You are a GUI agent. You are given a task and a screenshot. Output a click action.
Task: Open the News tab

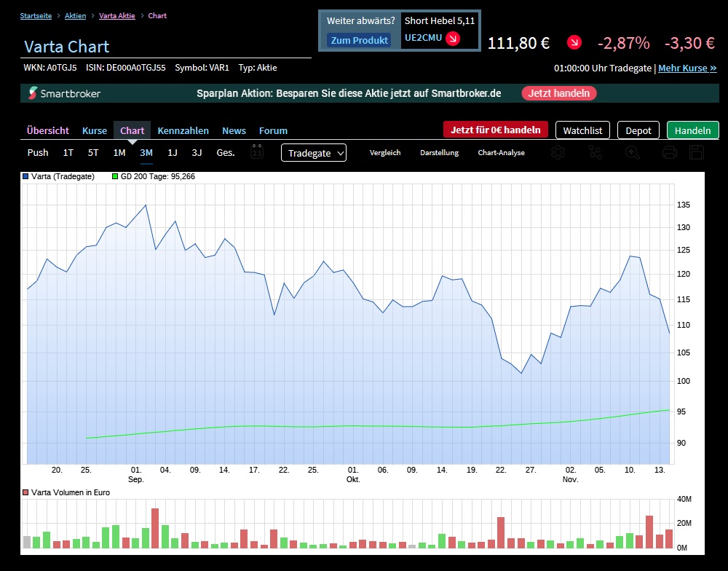[x=234, y=130]
